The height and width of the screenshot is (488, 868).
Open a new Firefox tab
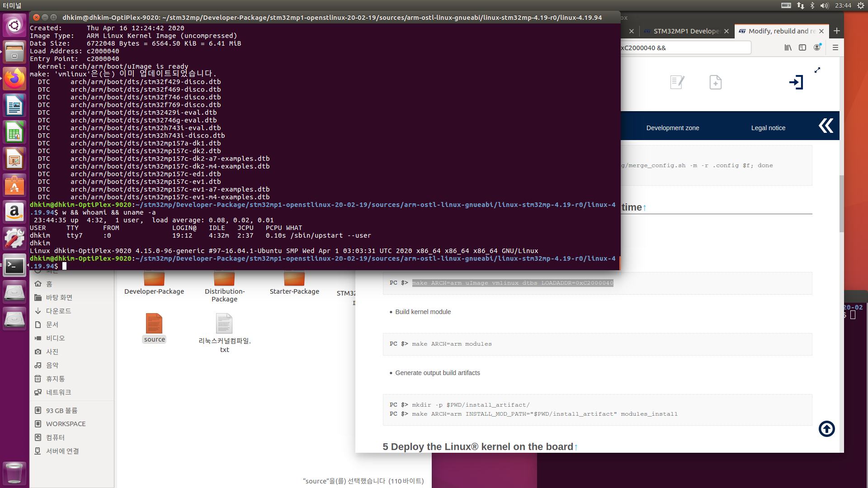tap(837, 31)
